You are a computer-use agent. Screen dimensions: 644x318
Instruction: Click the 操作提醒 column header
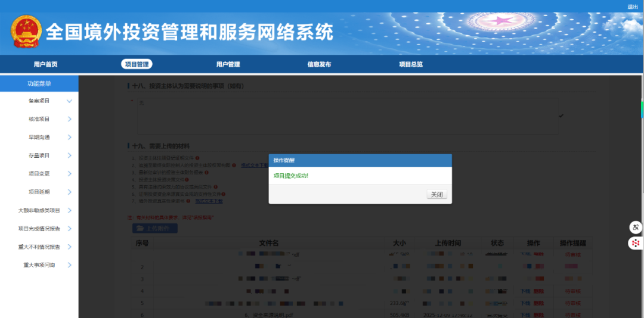[x=573, y=243]
